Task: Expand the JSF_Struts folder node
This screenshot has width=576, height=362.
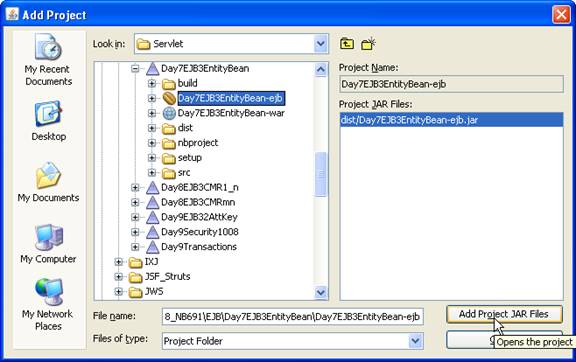Action: tap(118, 276)
